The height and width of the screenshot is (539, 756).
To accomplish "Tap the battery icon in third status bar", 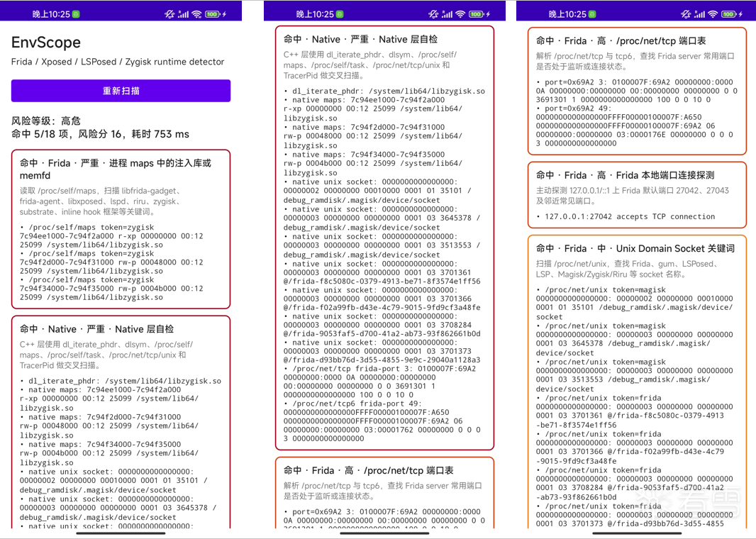I will (x=729, y=14).
